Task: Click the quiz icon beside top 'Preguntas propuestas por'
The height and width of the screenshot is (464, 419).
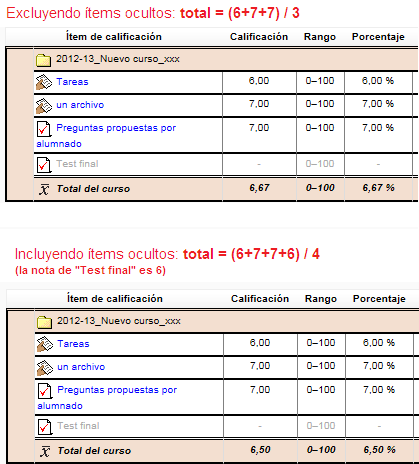Action: point(44,129)
